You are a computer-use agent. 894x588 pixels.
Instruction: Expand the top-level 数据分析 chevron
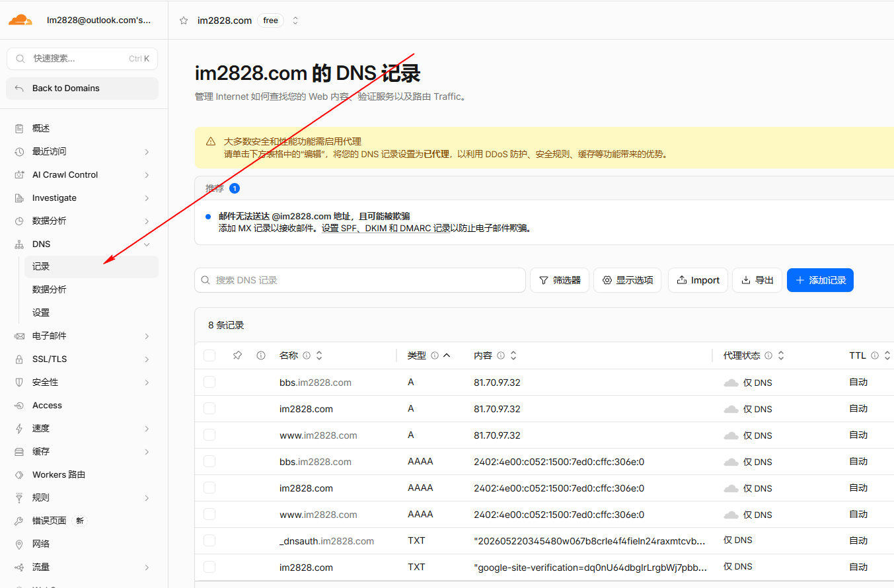[x=147, y=221]
